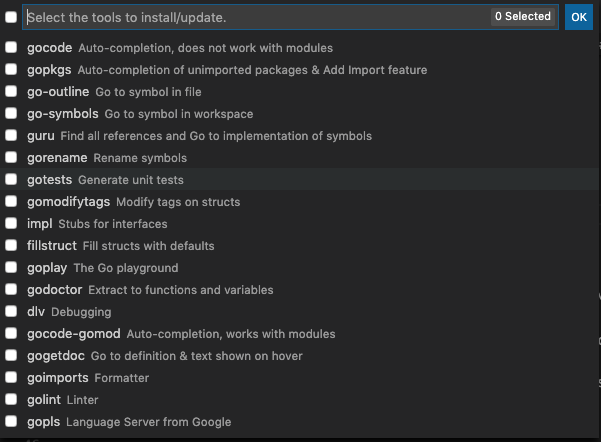The height and width of the screenshot is (442, 601).
Task: Check the gocode tool checkbox
Action: (11, 48)
